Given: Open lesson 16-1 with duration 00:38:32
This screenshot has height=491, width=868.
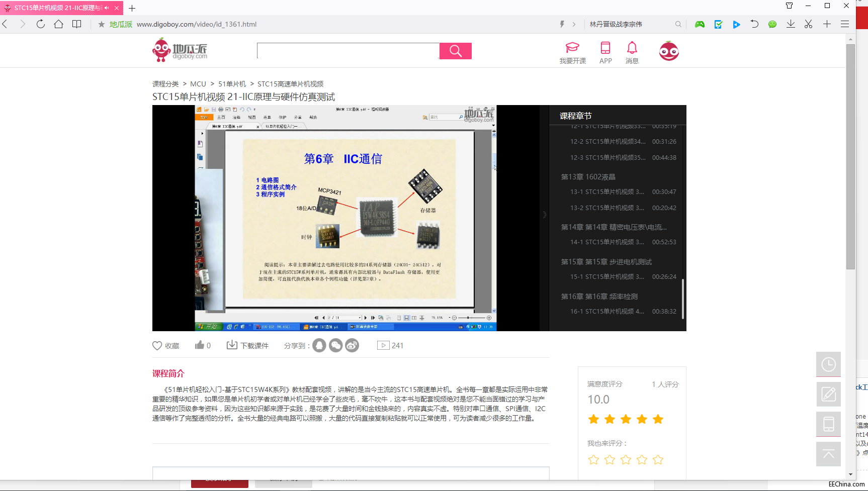Looking at the screenshot, I should (623, 312).
